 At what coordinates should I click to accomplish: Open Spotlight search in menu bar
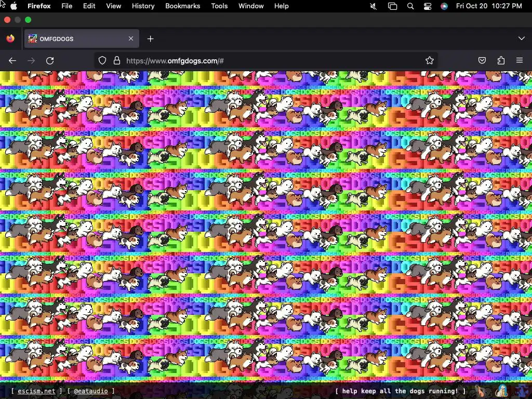tap(410, 6)
